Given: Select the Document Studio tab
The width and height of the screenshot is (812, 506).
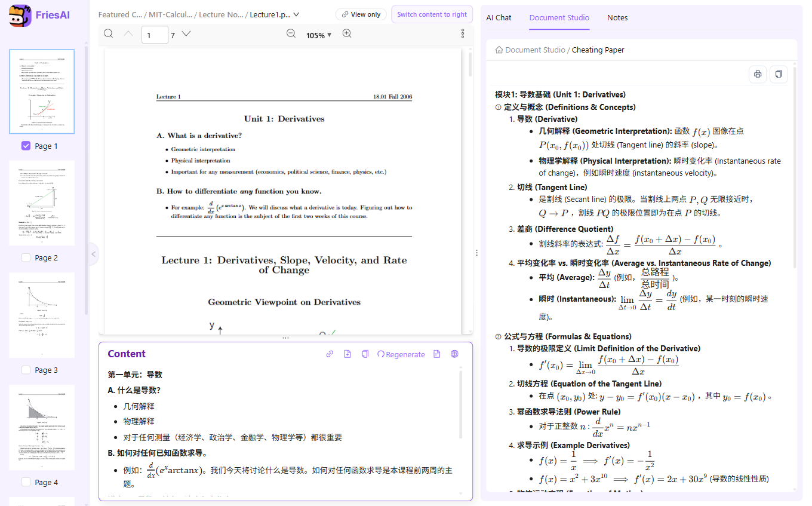Looking at the screenshot, I should coord(559,18).
